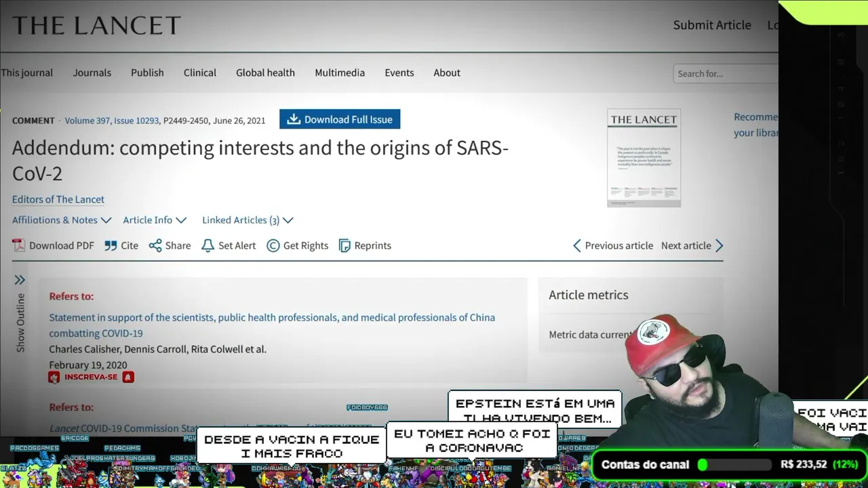Click the Download Full Issue button
The image size is (868, 488).
coord(340,119)
